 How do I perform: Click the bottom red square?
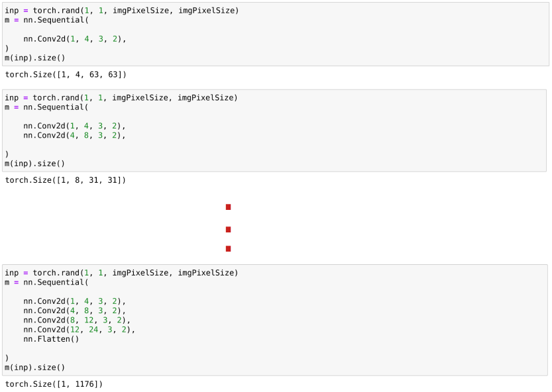point(228,249)
